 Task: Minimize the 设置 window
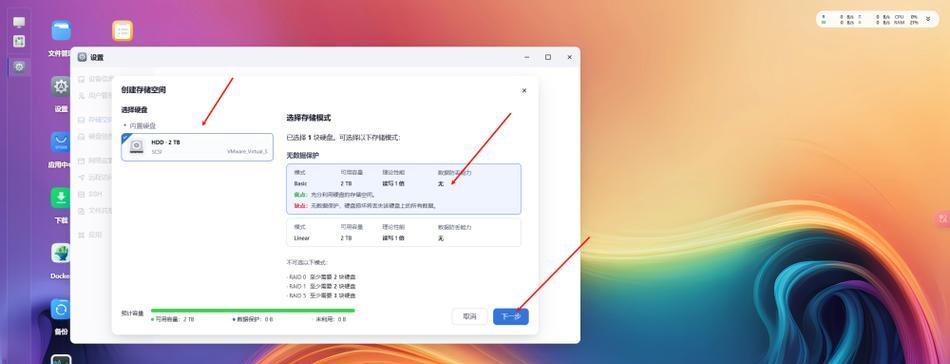coord(526,57)
